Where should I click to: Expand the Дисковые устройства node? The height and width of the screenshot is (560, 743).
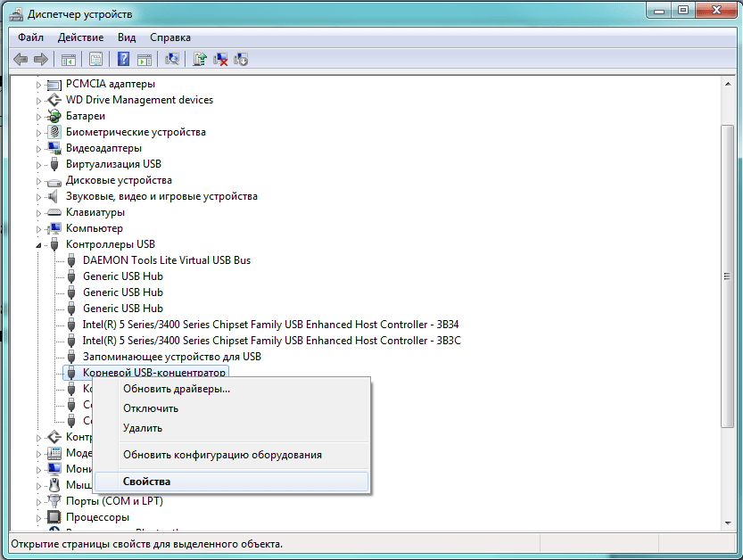[x=39, y=181]
